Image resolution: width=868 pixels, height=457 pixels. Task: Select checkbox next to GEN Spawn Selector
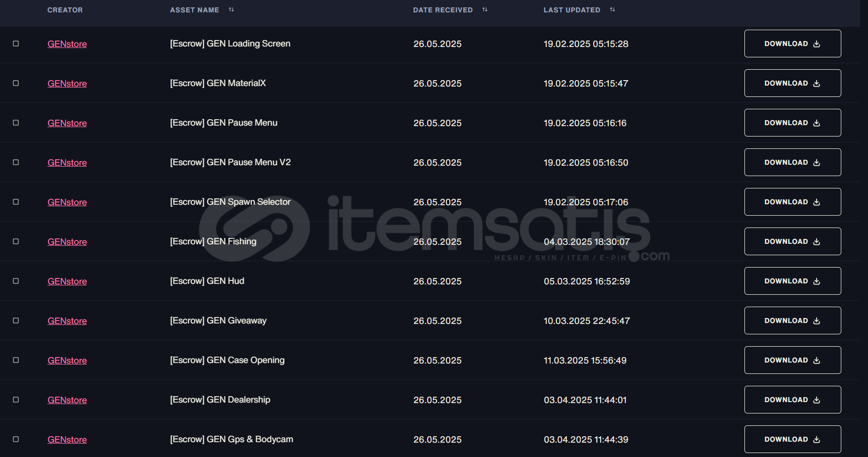point(16,202)
